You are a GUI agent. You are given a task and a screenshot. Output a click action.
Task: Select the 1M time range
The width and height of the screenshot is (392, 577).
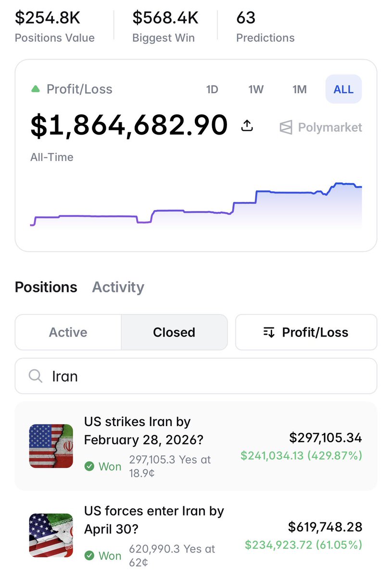tap(300, 89)
